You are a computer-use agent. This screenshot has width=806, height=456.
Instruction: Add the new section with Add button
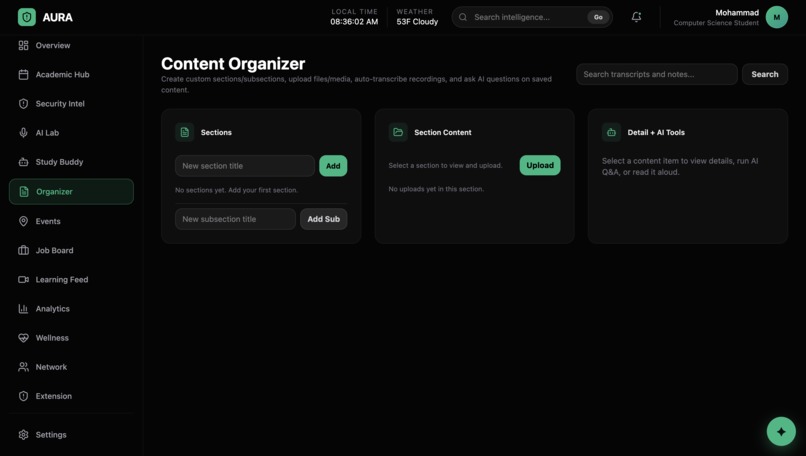pos(333,166)
